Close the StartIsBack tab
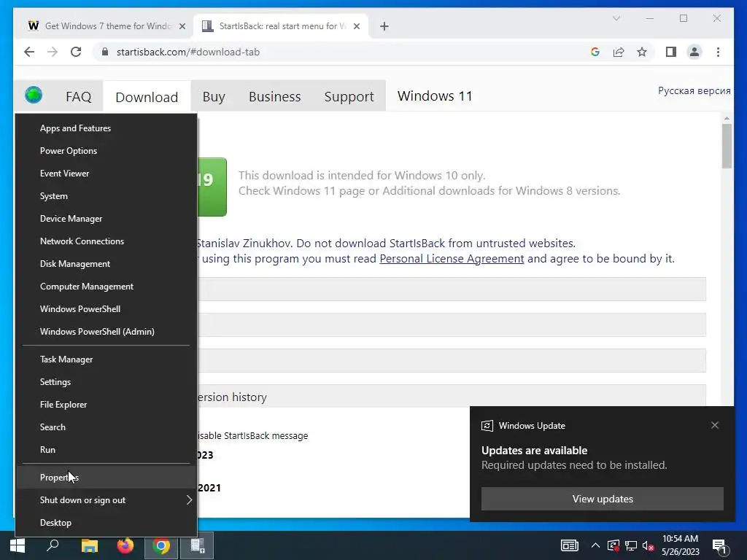This screenshot has height=560, width=747. (x=356, y=26)
